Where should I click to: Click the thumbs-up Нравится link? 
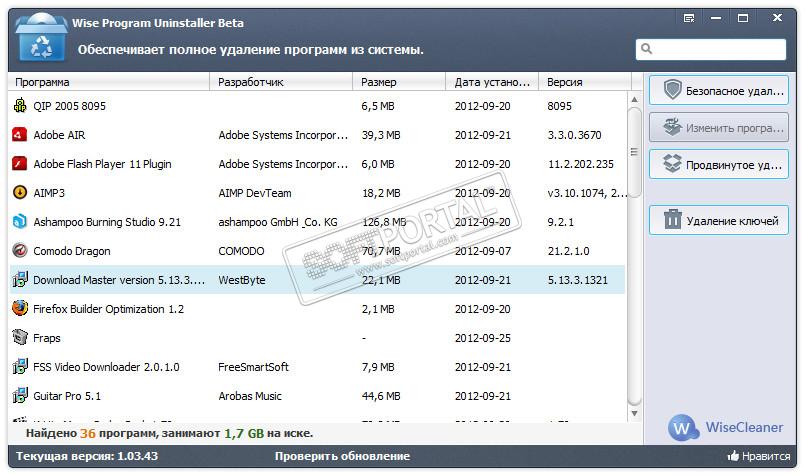coord(759,456)
